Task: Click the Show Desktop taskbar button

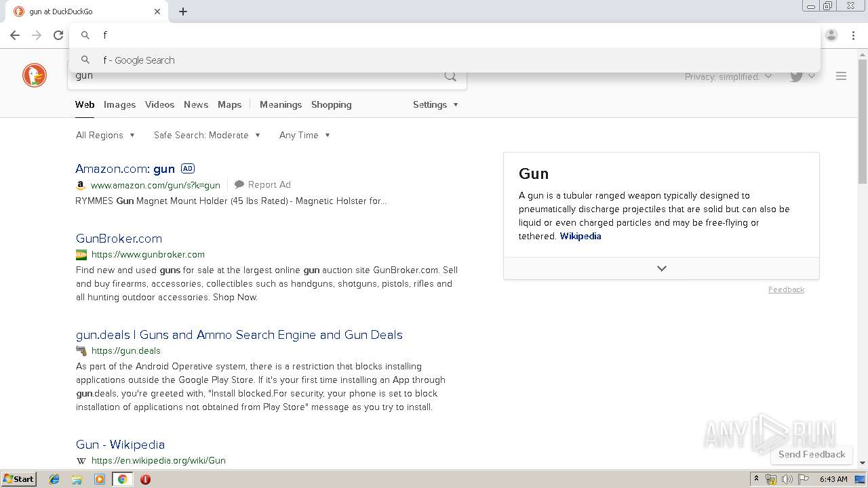Action: [860, 479]
